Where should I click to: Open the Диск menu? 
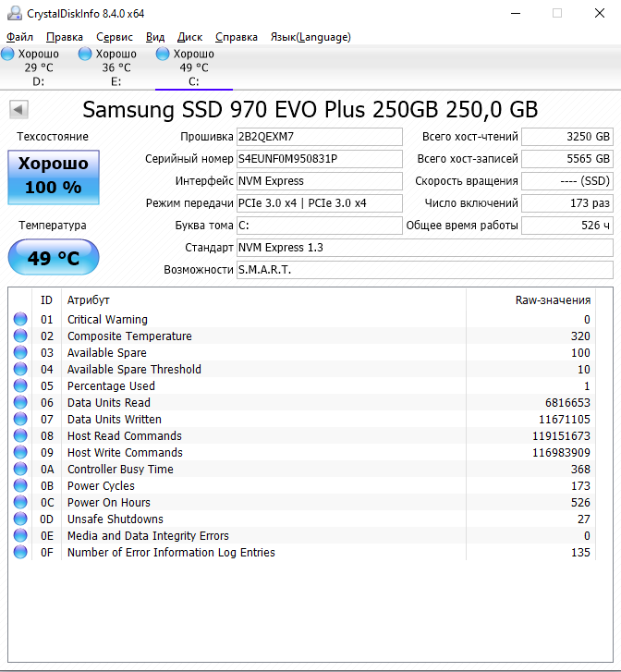pyautogui.click(x=189, y=37)
